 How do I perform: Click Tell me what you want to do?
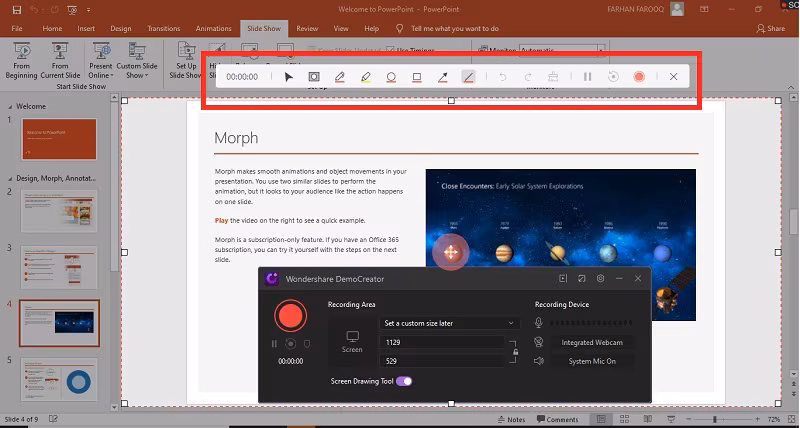(x=455, y=29)
